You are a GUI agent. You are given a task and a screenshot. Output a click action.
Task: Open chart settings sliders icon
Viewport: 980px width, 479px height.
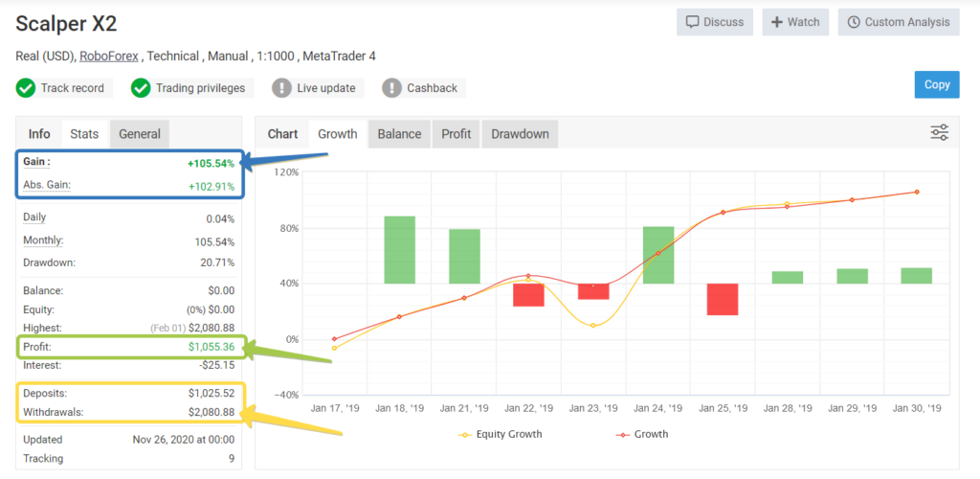pos(940,132)
